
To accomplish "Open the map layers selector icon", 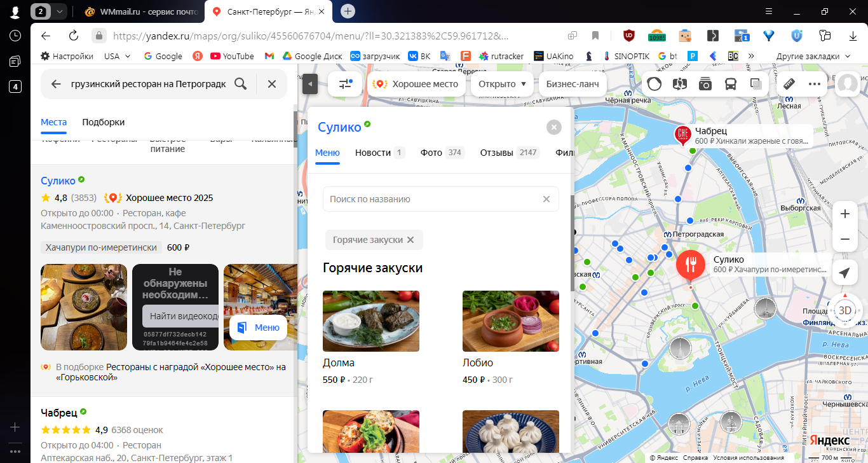I will [x=756, y=83].
